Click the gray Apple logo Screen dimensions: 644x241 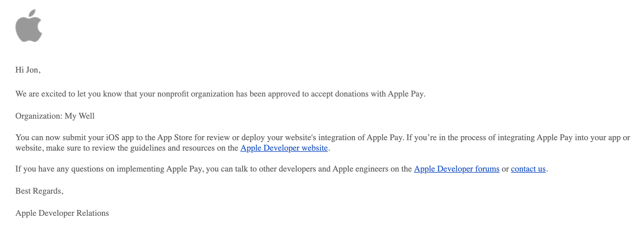tap(29, 26)
